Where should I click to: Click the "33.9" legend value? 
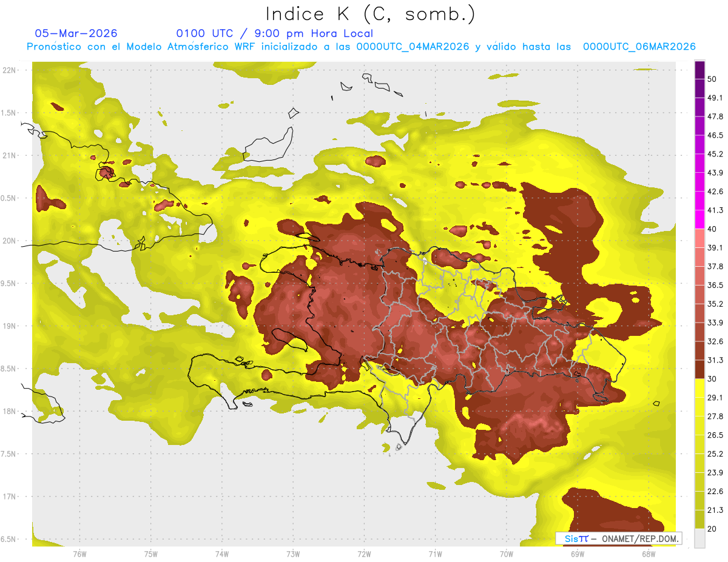[715, 323]
